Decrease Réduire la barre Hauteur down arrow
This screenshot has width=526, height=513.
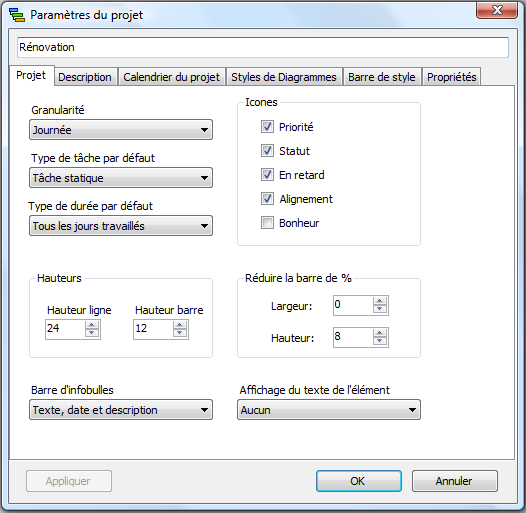380,341
